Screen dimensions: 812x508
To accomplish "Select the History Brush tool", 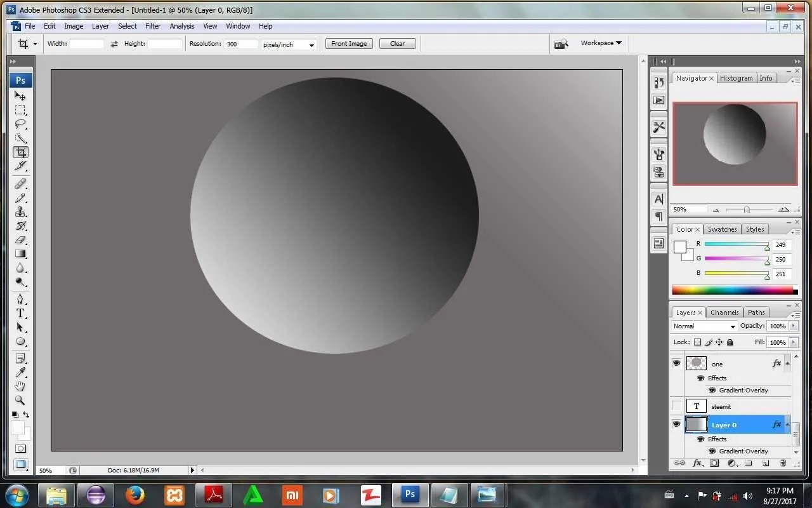I will point(20,226).
